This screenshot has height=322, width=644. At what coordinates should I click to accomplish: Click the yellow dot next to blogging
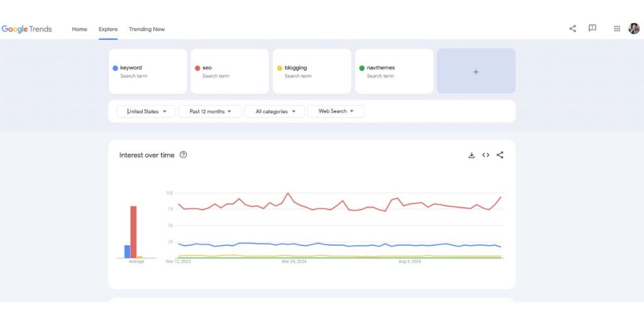coord(280,68)
